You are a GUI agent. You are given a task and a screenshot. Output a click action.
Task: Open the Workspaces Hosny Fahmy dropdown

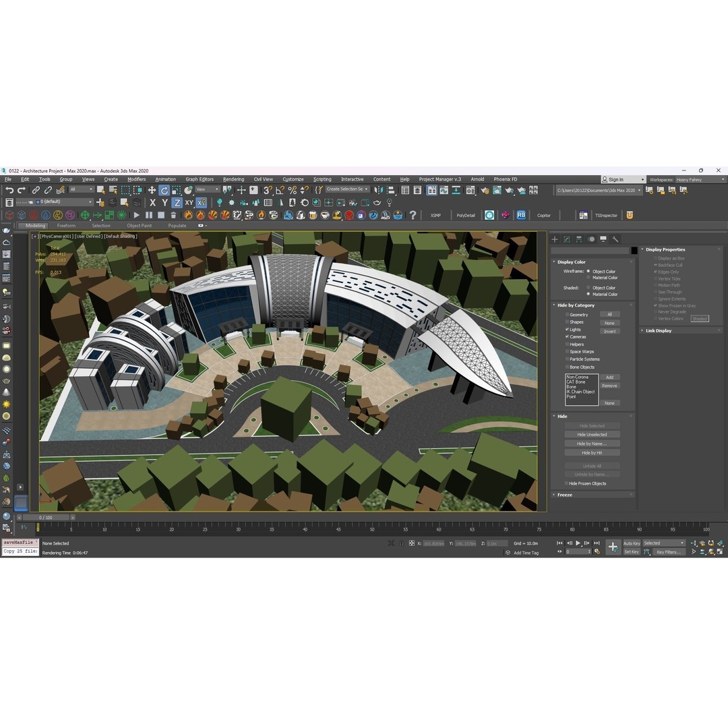(x=700, y=180)
